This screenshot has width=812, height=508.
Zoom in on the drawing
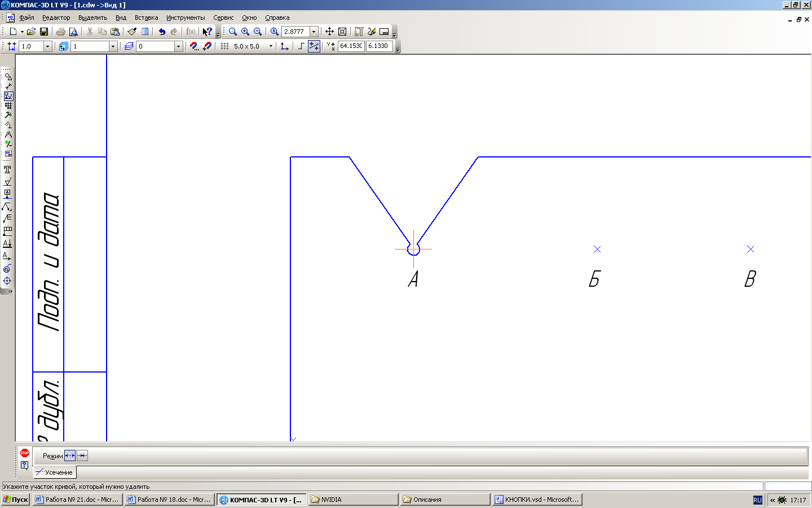click(245, 32)
